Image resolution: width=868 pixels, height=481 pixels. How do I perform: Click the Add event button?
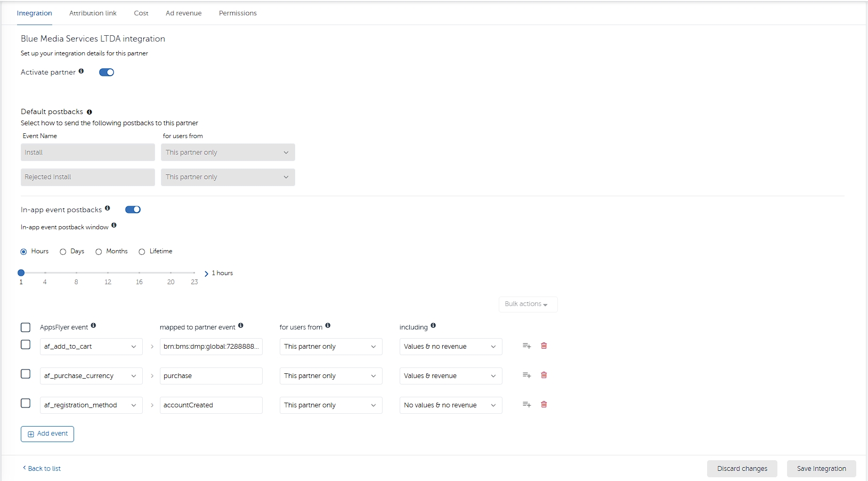[47, 434]
